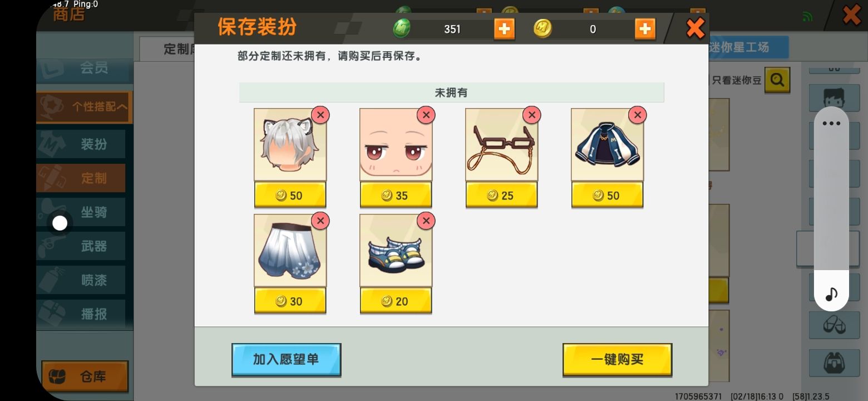Open the 仓库 warehouse button
868x401 pixels.
[x=85, y=376]
